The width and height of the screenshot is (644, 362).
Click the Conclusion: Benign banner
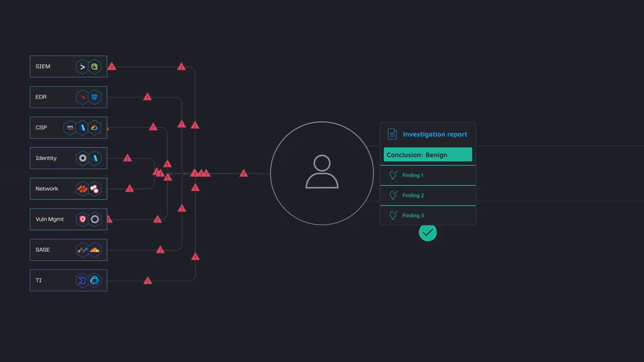click(428, 155)
